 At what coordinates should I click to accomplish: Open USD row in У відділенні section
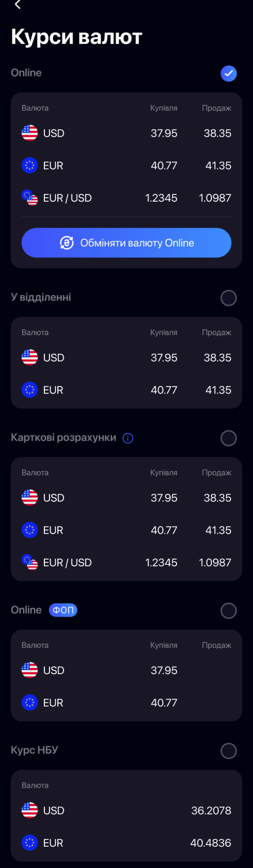pyautogui.click(x=126, y=358)
